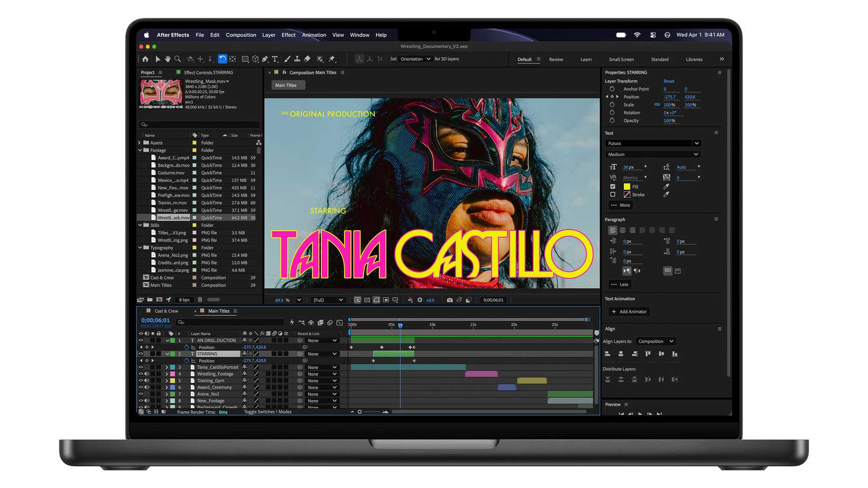Switch to the Review workspace

(556, 59)
